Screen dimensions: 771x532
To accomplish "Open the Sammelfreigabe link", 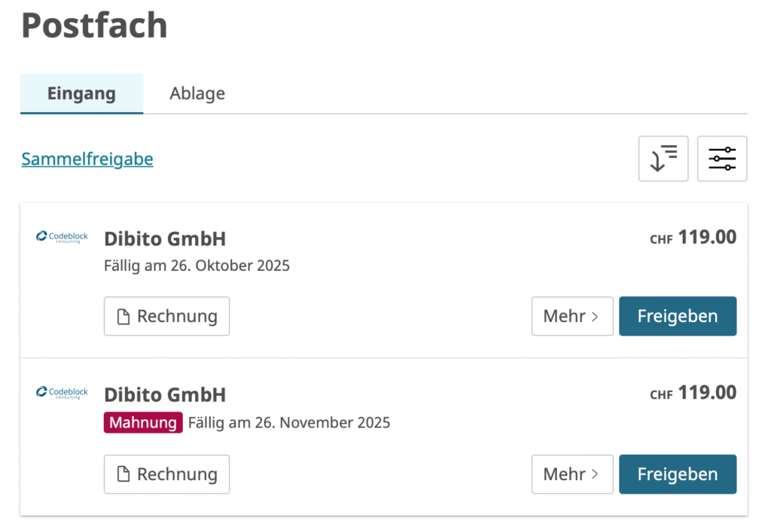I will click(87, 160).
